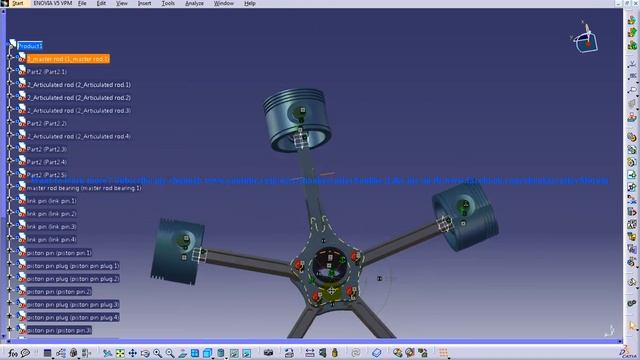Expand the piston pin.2 node

point(10,291)
